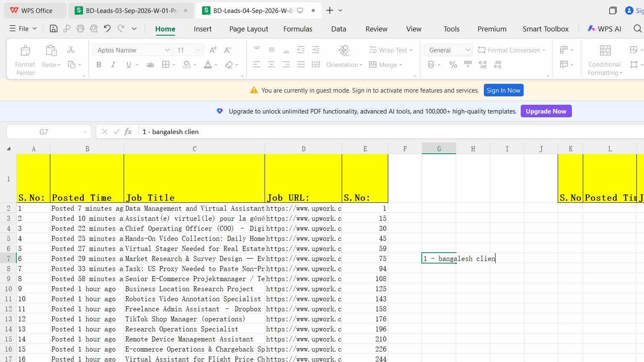Open the fill color bucket swatch

click(187, 65)
